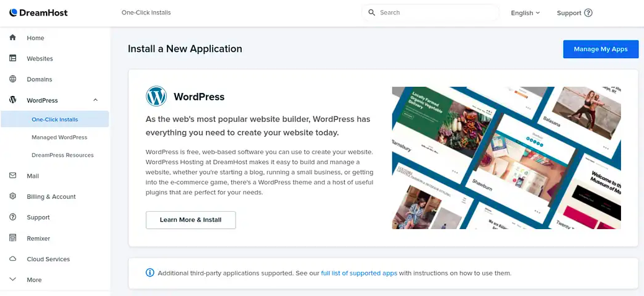Click the Mail envelope icon
This screenshot has width=644, height=296.
click(x=13, y=175)
